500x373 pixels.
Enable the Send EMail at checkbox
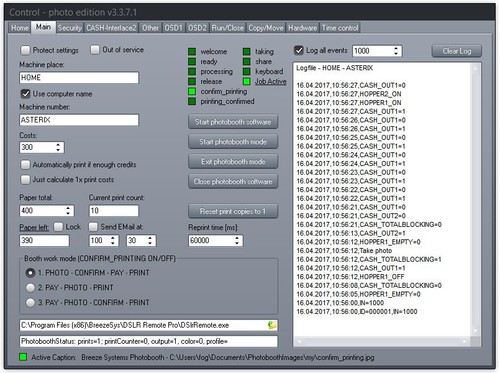tap(93, 227)
